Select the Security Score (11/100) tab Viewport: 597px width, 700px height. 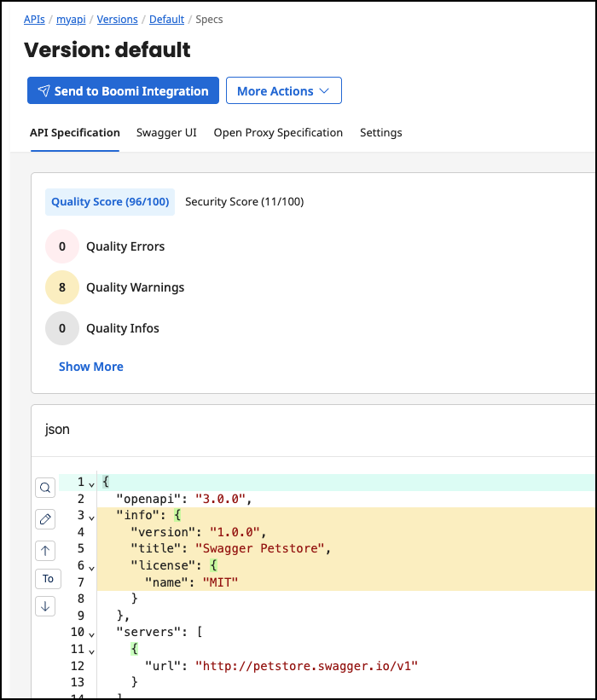coord(244,202)
